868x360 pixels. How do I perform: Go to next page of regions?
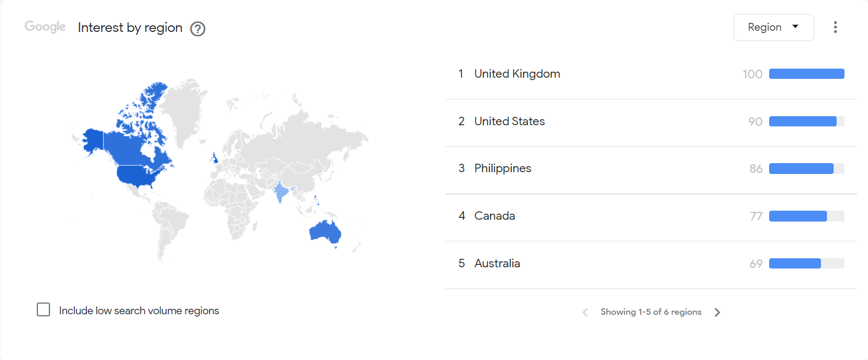pos(717,312)
